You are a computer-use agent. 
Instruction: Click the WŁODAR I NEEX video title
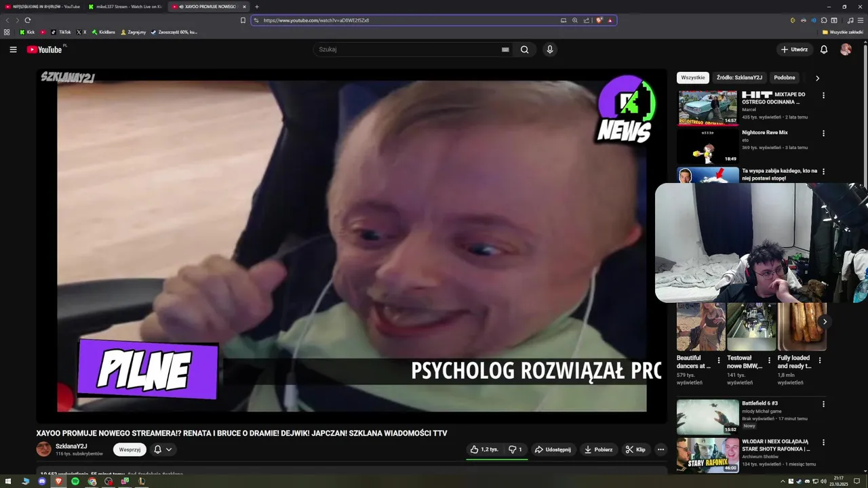pyautogui.click(x=776, y=445)
